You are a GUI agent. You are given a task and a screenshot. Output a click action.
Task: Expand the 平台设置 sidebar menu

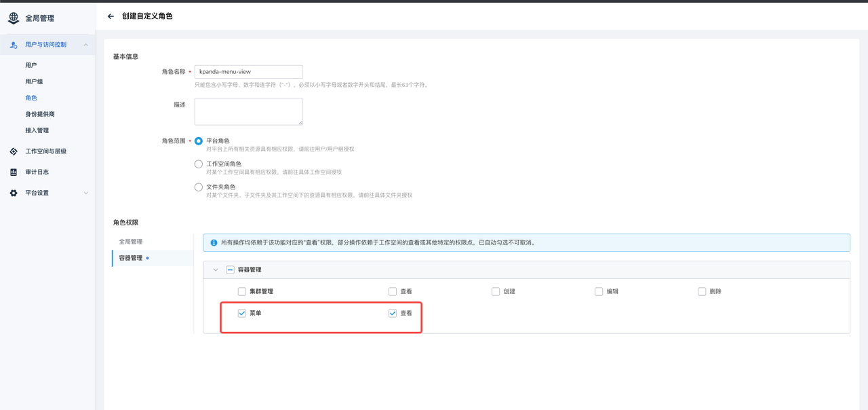pos(85,193)
